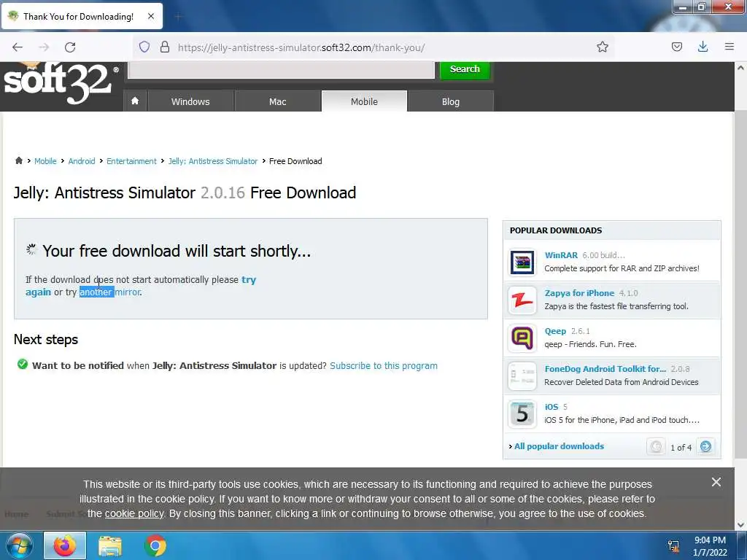
Task: Follow the Entertainment breadcrumb link
Action: (x=131, y=161)
